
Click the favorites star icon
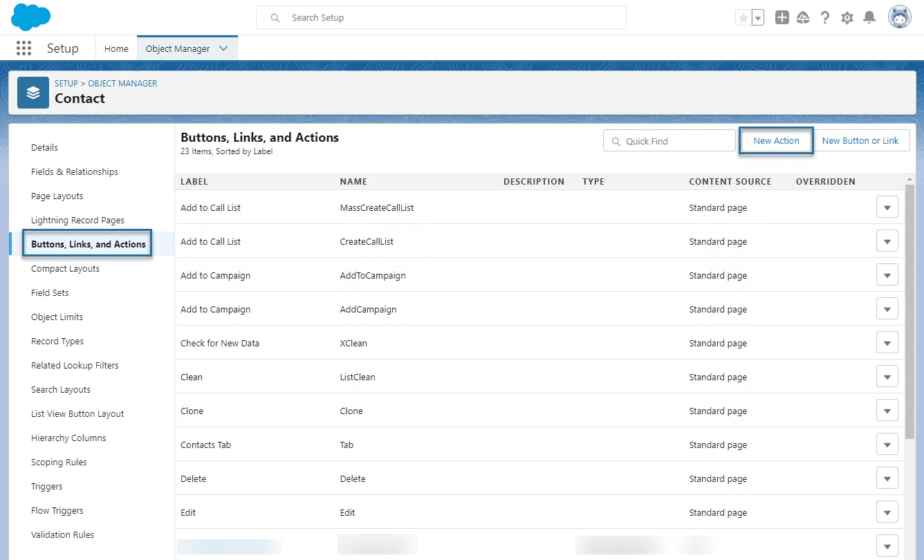(x=743, y=18)
